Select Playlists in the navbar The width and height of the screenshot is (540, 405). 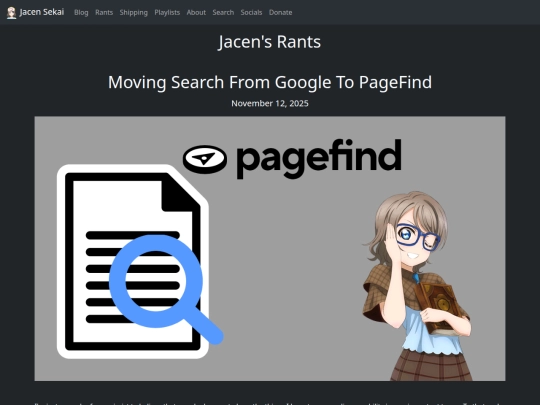[x=167, y=12]
